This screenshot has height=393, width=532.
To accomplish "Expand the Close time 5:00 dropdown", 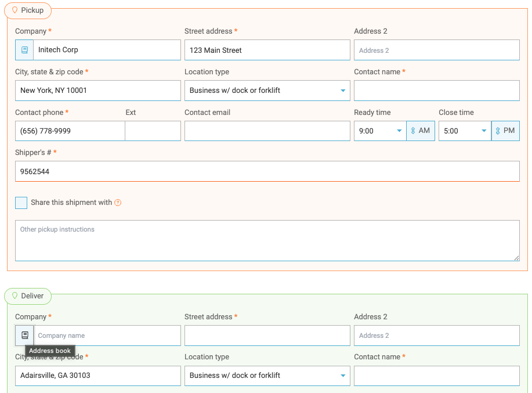I will [483, 131].
